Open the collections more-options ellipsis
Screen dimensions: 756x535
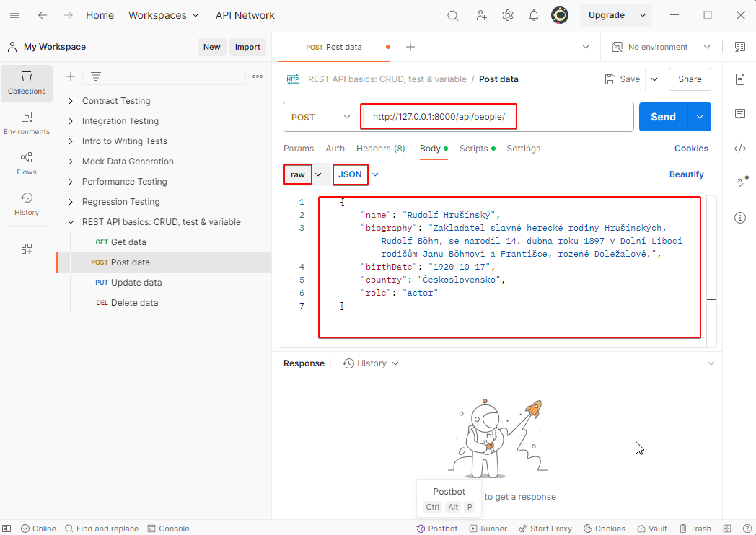258,76
